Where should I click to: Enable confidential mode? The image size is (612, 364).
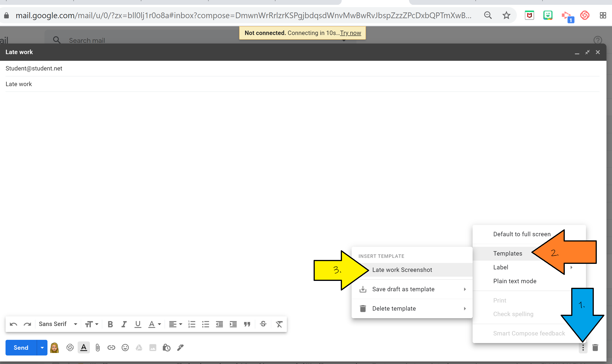(x=166, y=348)
